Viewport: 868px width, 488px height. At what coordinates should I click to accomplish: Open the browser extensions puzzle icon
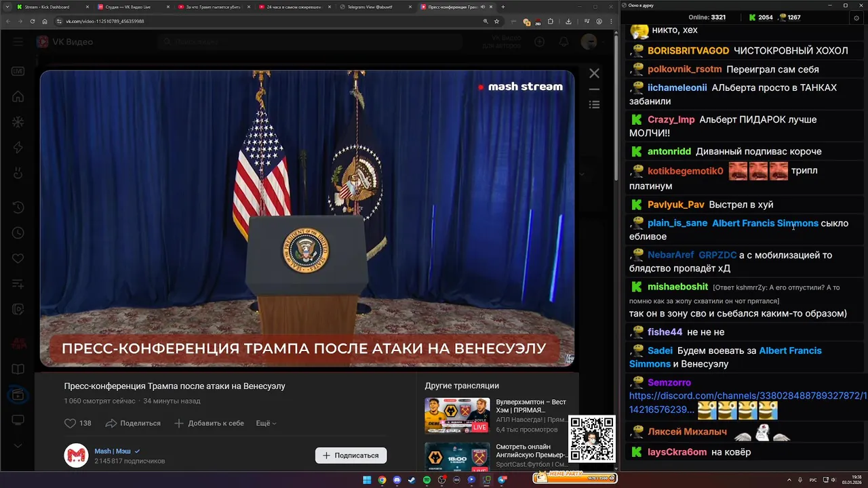click(550, 21)
